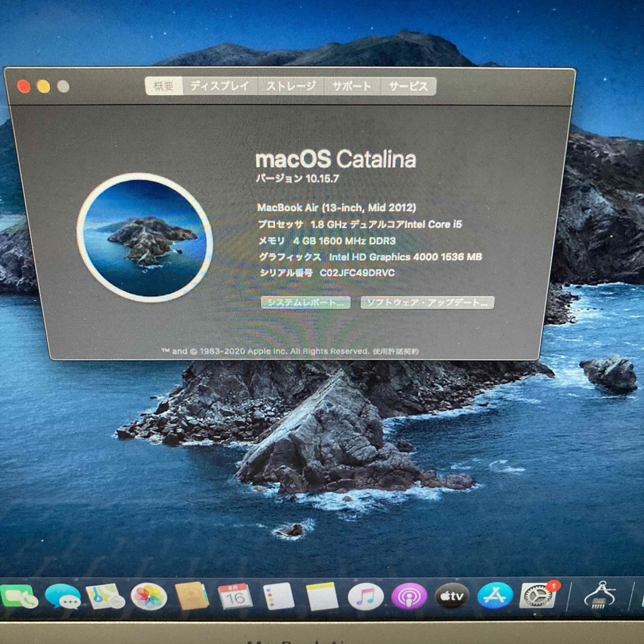
Task: Open Calendar showing 16 in Dock
Action: pyautogui.click(x=235, y=596)
